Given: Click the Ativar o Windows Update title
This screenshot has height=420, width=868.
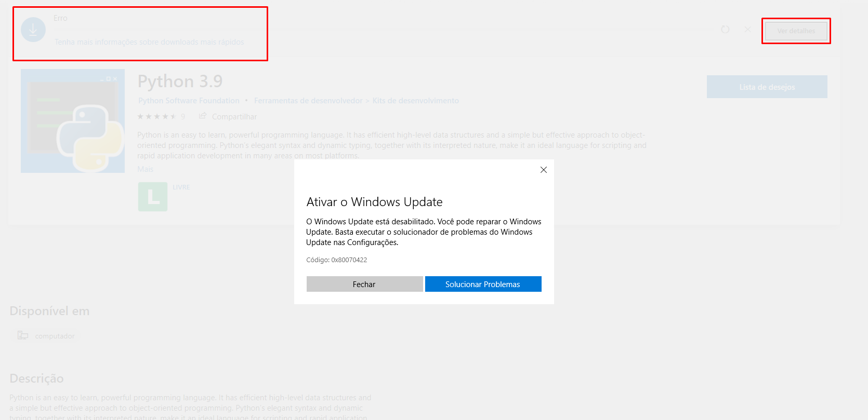Looking at the screenshot, I should pos(374,202).
